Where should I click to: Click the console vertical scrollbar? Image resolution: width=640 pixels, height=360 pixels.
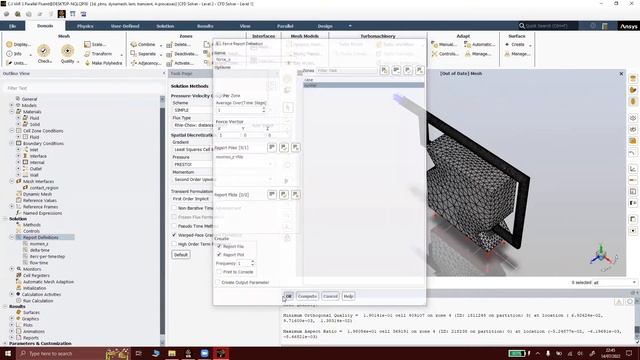point(637,322)
